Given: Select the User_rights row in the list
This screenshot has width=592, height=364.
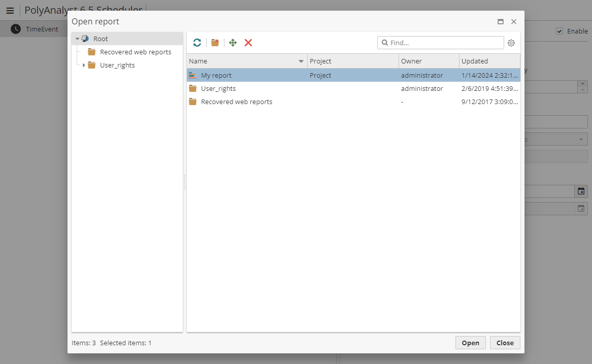Looking at the screenshot, I should pos(218,88).
